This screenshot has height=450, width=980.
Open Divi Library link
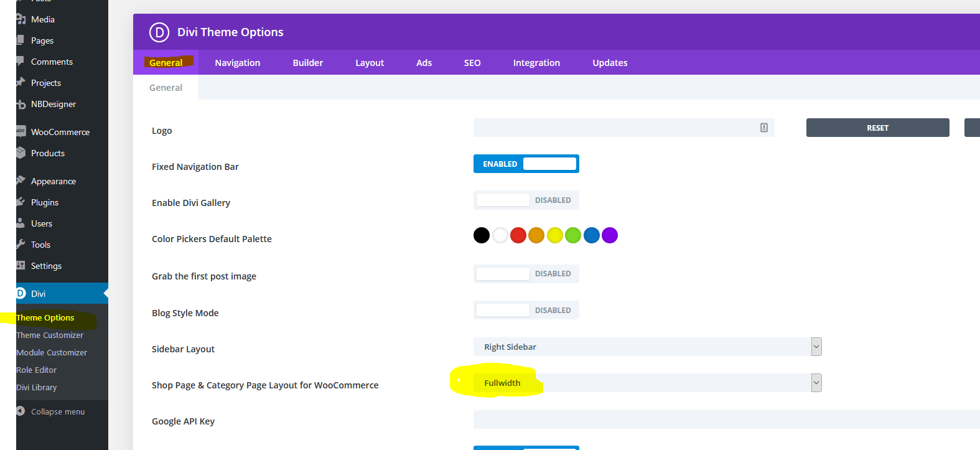pos(37,387)
